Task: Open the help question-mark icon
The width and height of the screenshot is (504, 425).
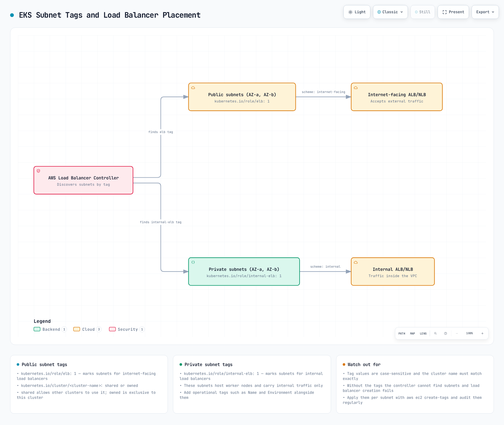Action: tap(445, 333)
